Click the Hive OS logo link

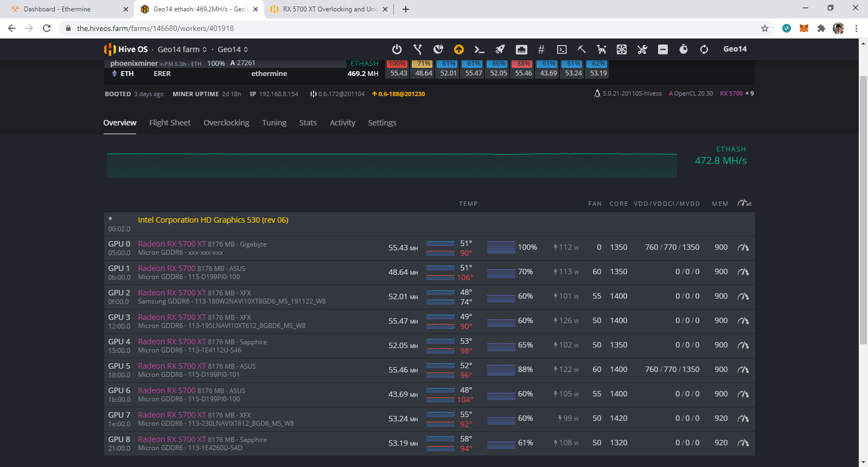tap(126, 49)
